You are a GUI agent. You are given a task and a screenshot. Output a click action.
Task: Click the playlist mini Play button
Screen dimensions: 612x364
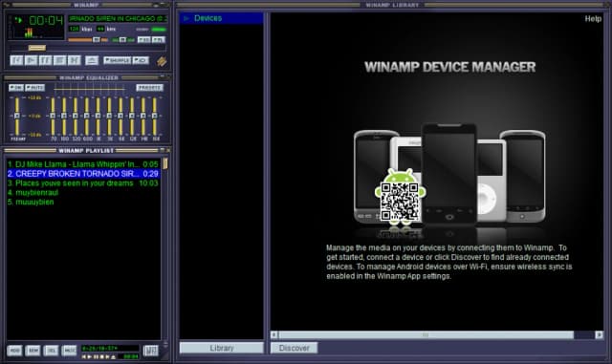(89, 357)
